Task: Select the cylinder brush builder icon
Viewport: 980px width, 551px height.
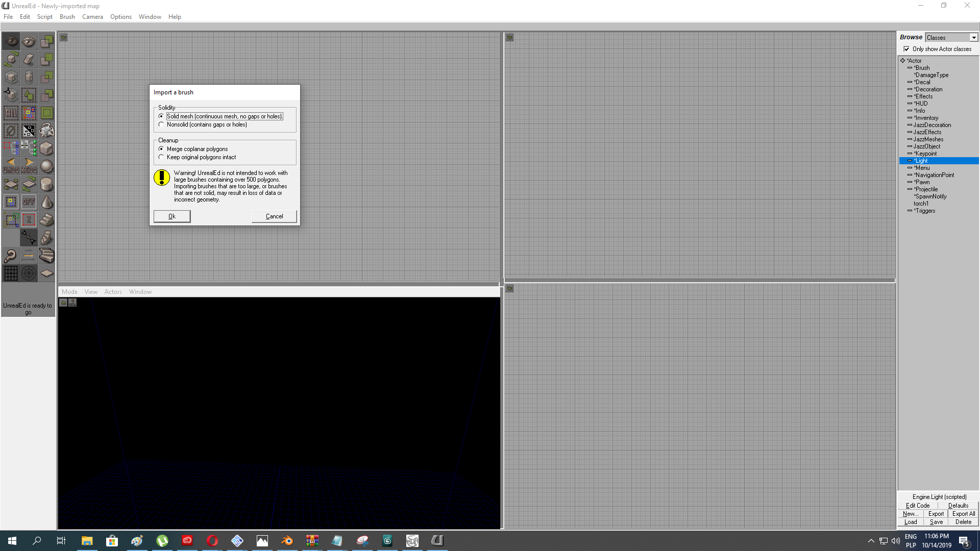Action: 46,184
